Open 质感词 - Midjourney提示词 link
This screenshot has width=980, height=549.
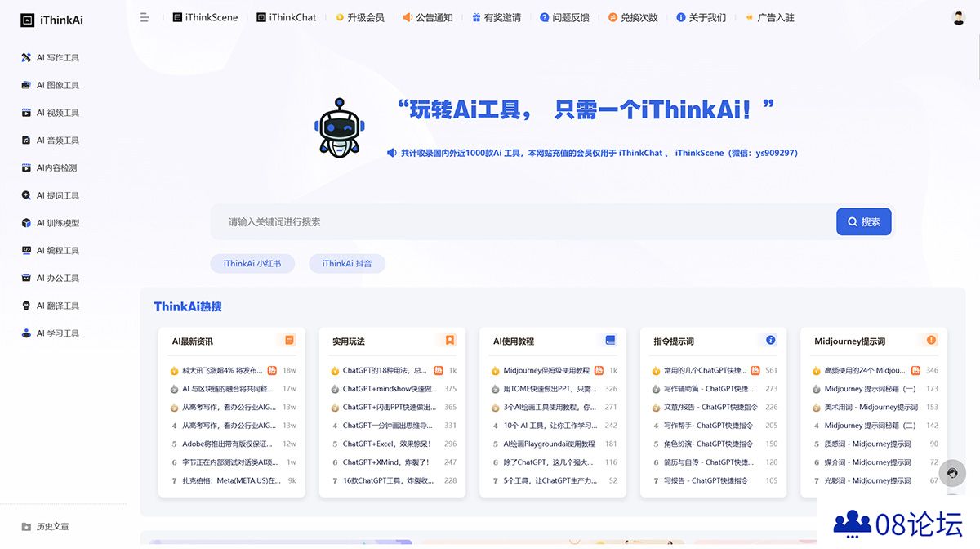867,444
